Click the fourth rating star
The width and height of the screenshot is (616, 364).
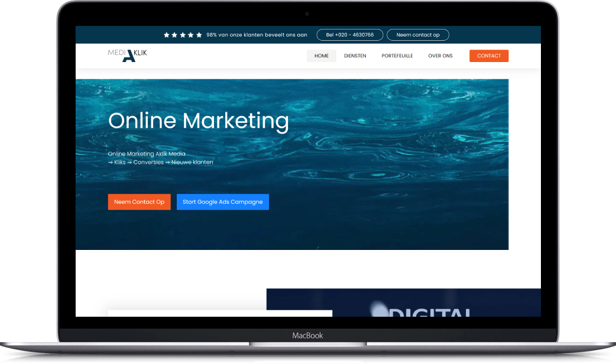(191, 35)
